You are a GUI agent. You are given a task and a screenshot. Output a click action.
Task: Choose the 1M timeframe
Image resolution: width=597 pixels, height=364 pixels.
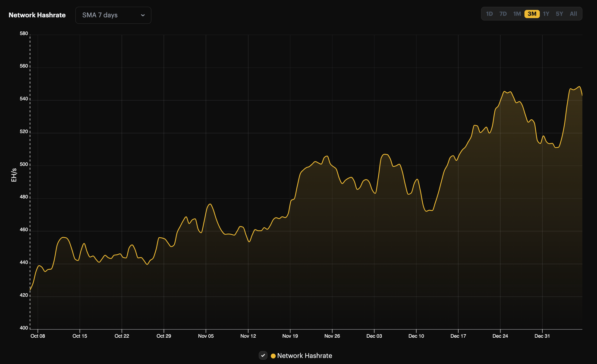[517, 13]
